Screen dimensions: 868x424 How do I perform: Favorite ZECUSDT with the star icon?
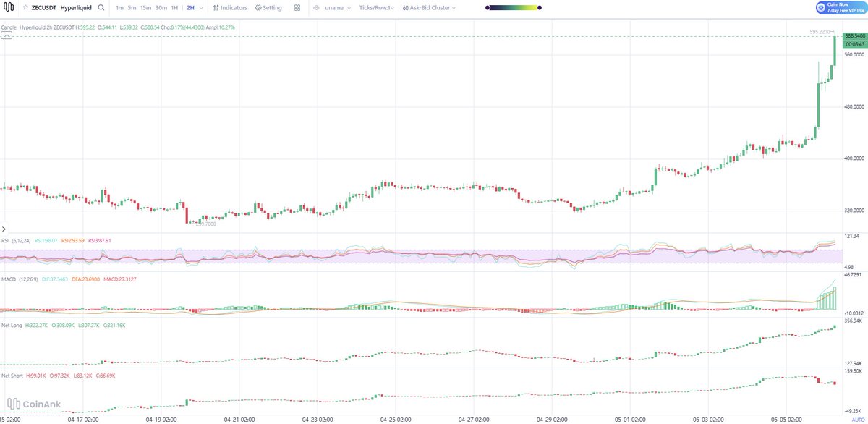coord(25,8)
